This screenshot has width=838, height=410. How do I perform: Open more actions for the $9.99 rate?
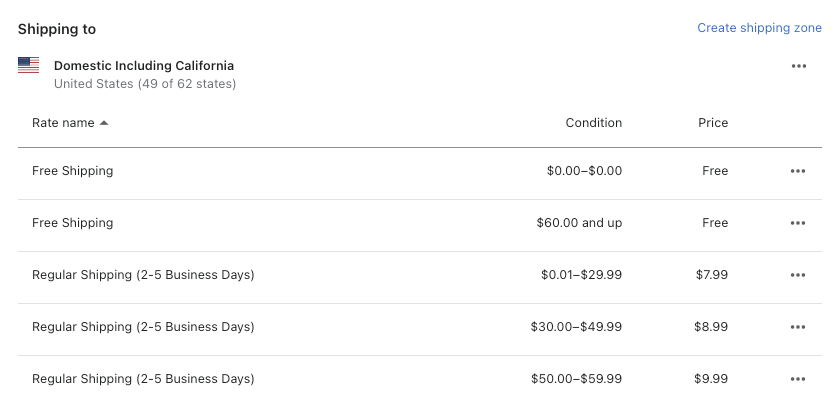click(x=797, y=379)
